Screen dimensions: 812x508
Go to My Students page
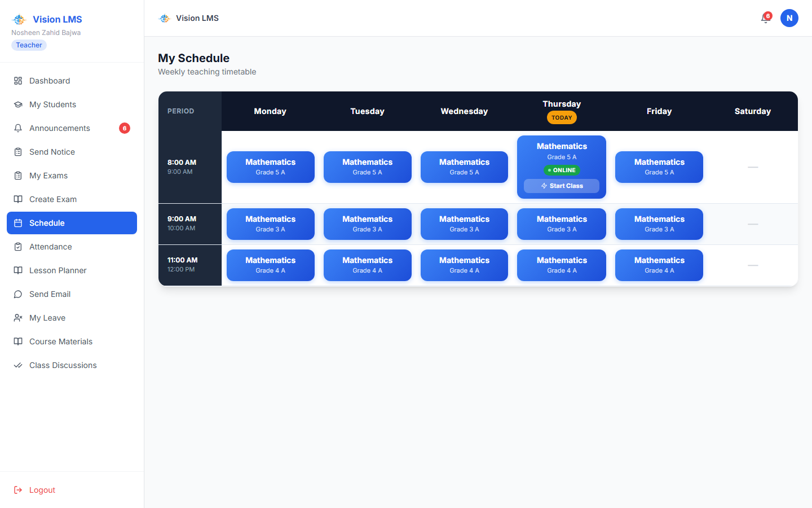pyautogui.click(x=72, y=104)
